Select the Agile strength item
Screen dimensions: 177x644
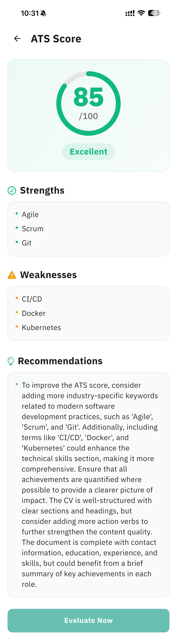click(30, 215)
